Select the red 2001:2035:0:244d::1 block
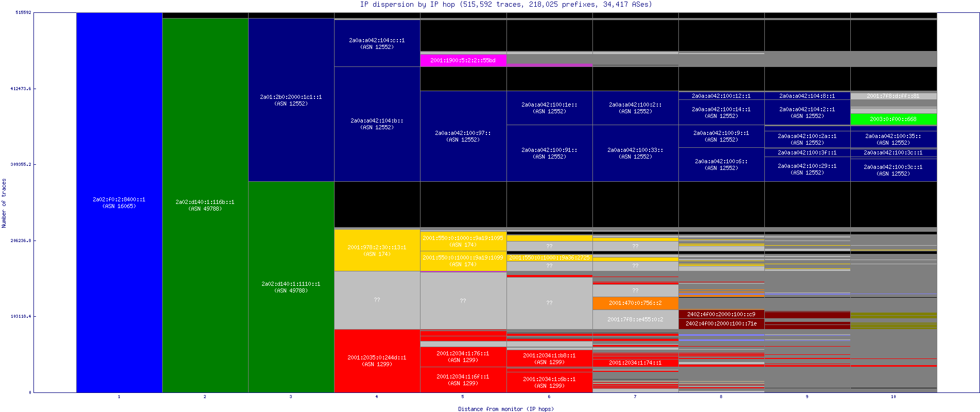The width and height of the screenshot is (980, 412). pos(377,360)
